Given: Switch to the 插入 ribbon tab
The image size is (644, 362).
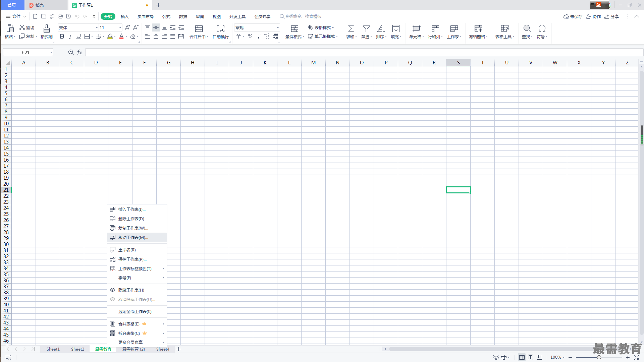Looking at the screenshot, I should [x=124, y=16].
